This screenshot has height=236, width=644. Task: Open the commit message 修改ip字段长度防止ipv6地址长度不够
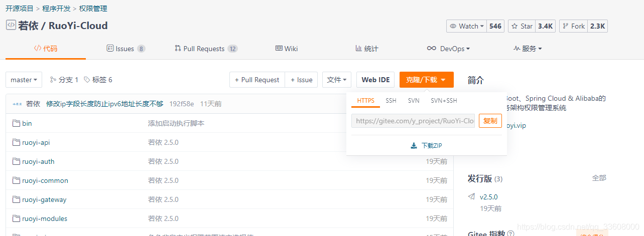click(105, 104)
